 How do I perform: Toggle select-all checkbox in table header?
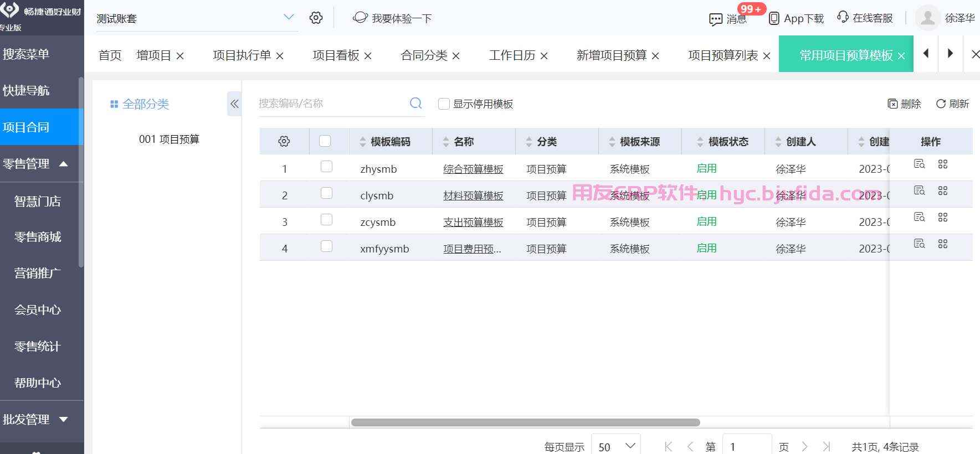pyautogui.click(x=325, y=141)
